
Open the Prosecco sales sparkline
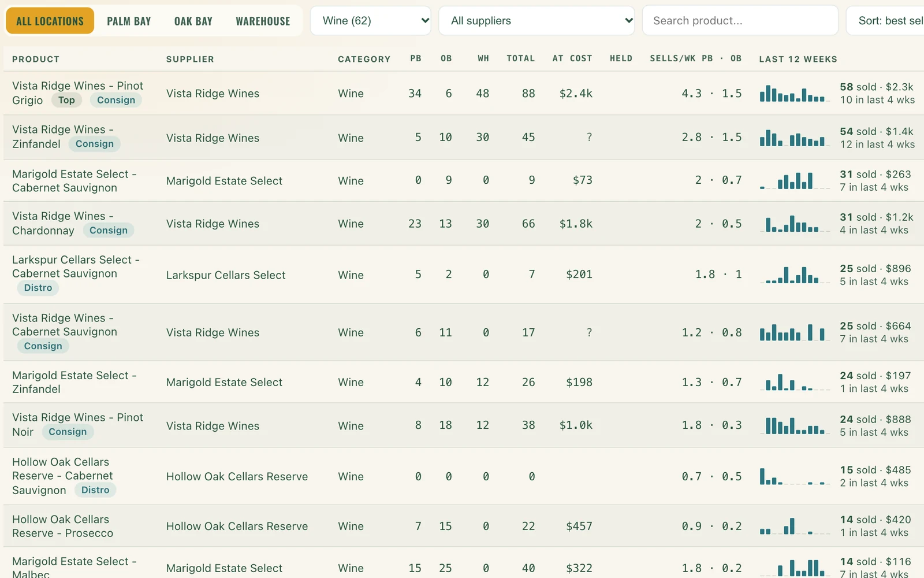(x=795, y=526)
